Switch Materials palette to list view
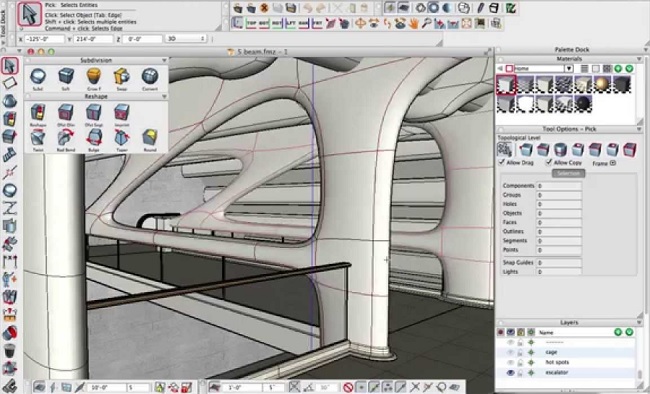The height and width of the screenshot is (394, 650). click(584, 68)
